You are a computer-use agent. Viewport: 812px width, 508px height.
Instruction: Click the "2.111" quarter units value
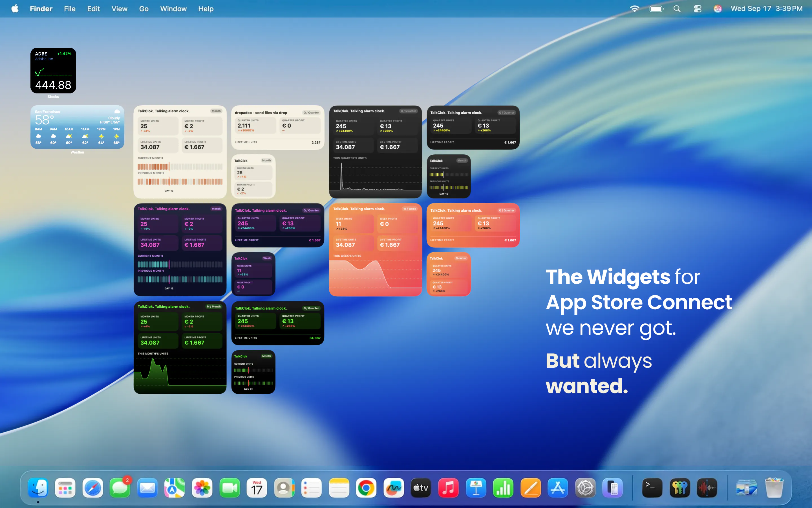[244, 125]
